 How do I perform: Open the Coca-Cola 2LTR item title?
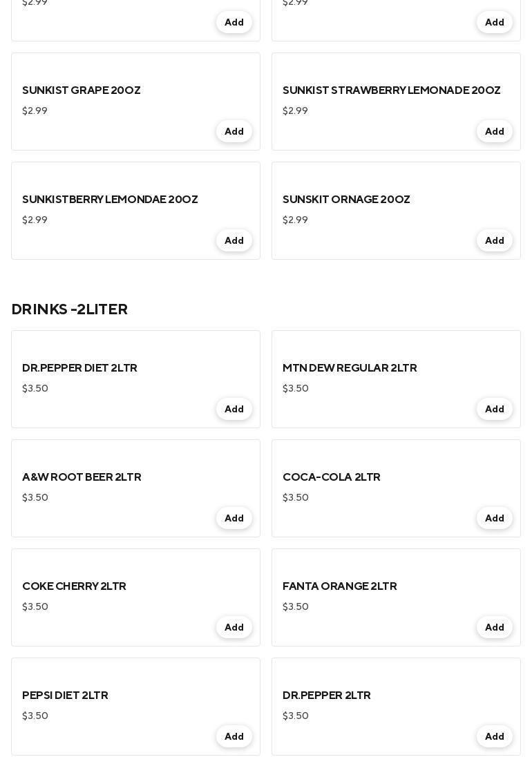coord(332,477)
